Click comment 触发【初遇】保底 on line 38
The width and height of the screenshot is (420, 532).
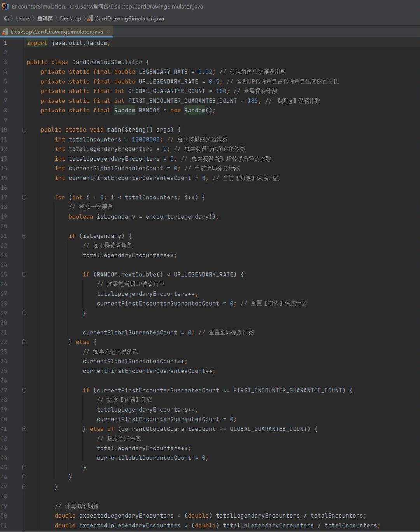129,400
